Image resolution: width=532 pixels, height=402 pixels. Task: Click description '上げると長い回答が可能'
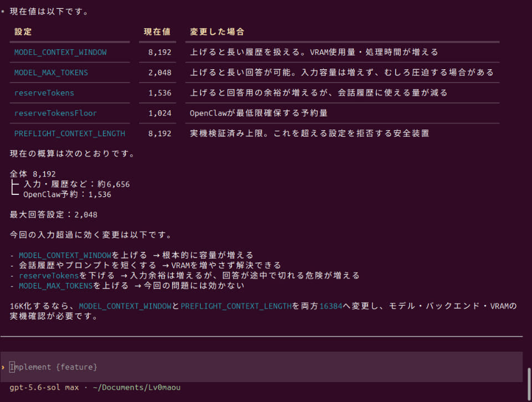coord(342,73)
